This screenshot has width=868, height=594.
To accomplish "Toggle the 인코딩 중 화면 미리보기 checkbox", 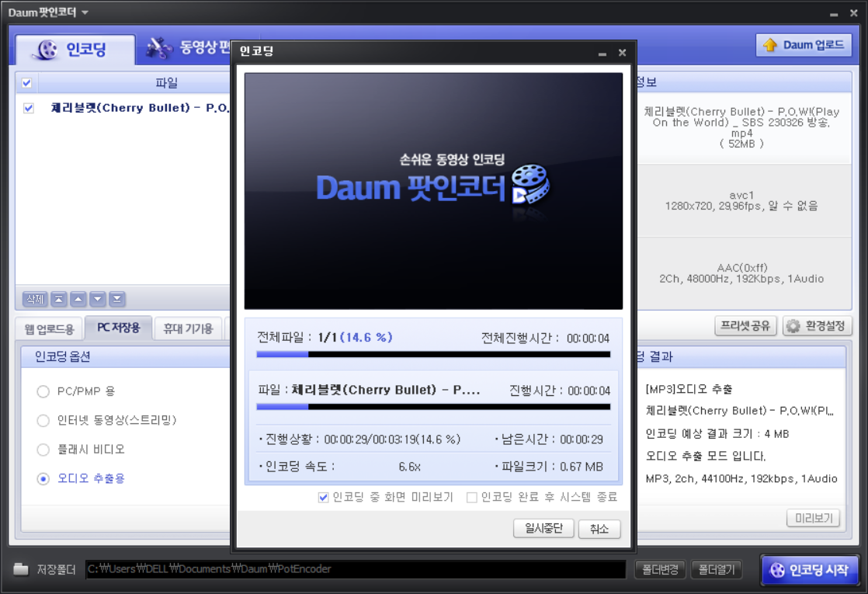I will 323,497.
